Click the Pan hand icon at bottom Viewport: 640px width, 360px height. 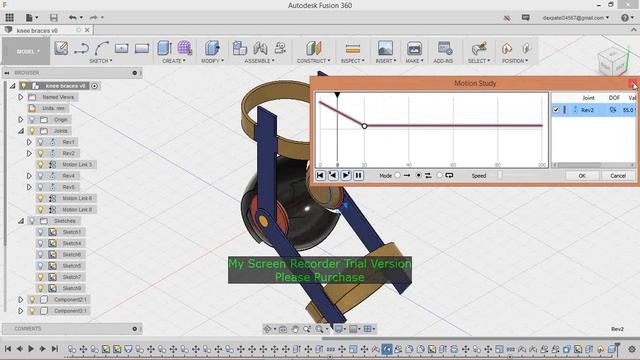click(x=295, y=329)
